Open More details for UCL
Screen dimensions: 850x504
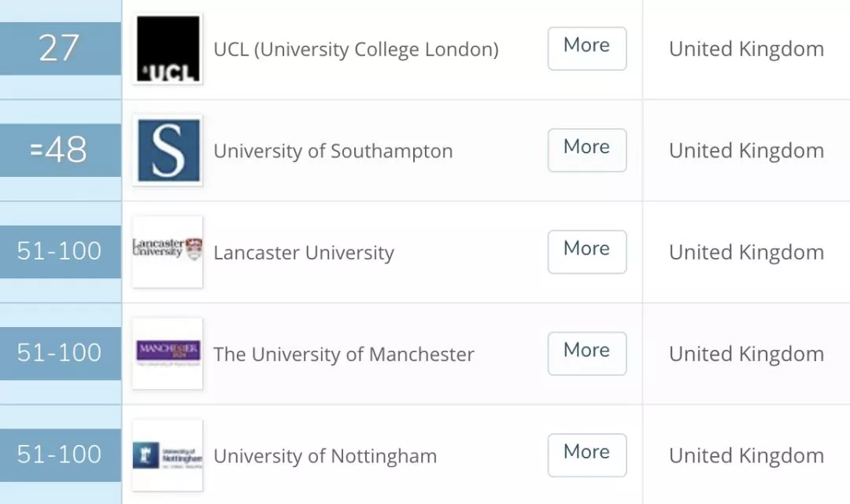(x=587, y=49)
